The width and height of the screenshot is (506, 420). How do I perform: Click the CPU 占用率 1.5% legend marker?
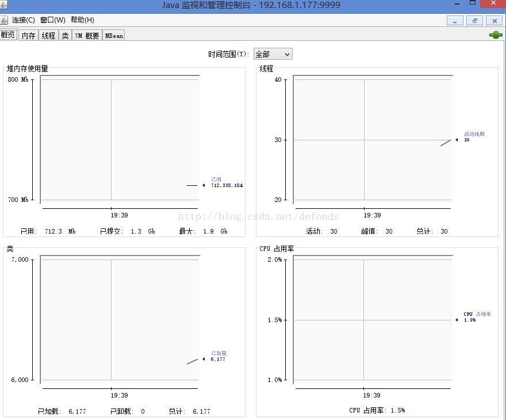click(457, 320)
